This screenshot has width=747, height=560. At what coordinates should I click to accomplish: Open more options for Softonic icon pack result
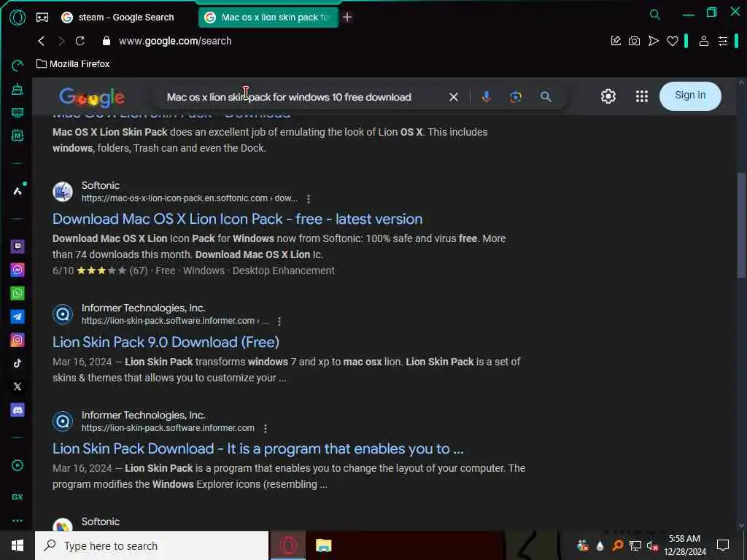(309, 198)
